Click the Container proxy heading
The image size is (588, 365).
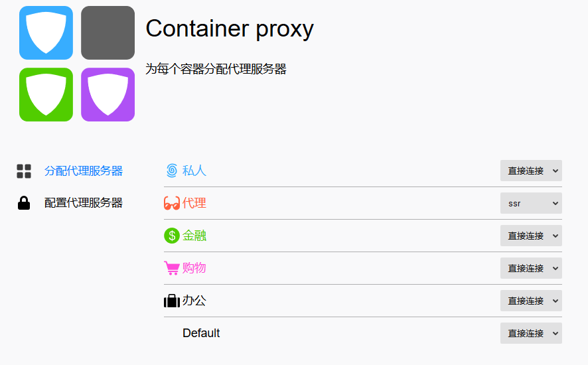(x=230, y=29)
